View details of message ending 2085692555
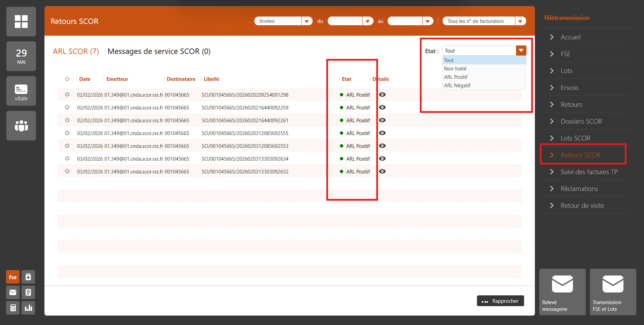644x325 pixels. click(382, 133)
